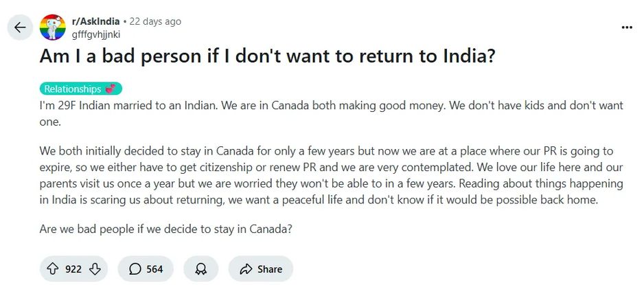Image resolution: width=644 pixels, height=285 pixels.
Task: Click the 922 vote score
Action: [x=73, y=269]
